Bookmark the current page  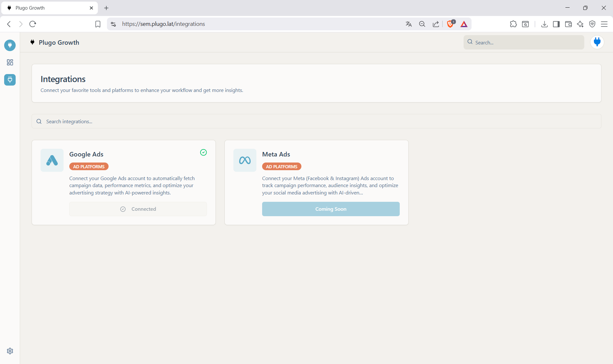pyautogui.click(x=97, y=24)
